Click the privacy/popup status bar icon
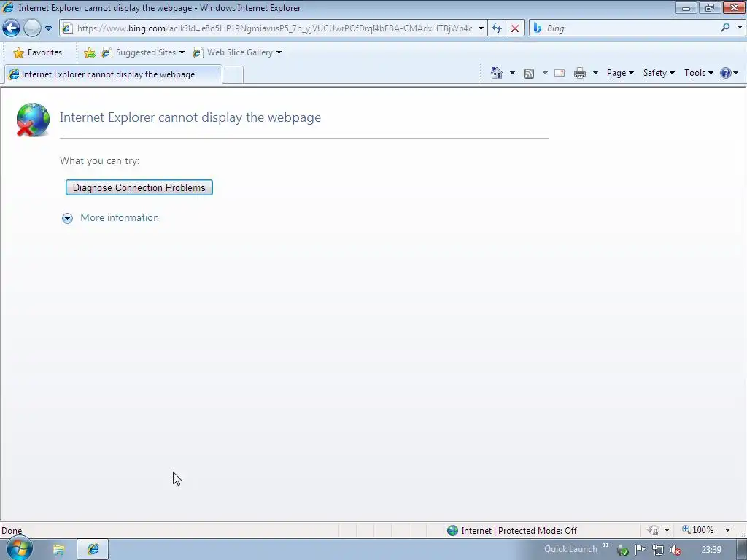The image size is (747, 560). (x=654, y=530)
